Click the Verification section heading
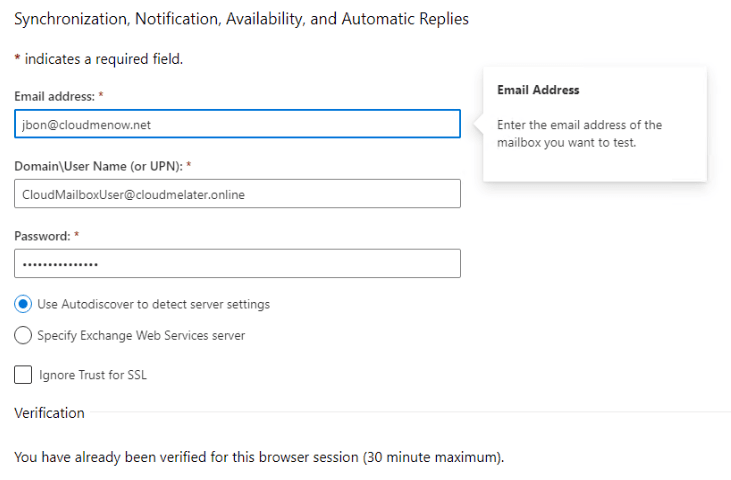Image resolution: width=731 pixels, height=480 pixels. (x=49, y=413)
